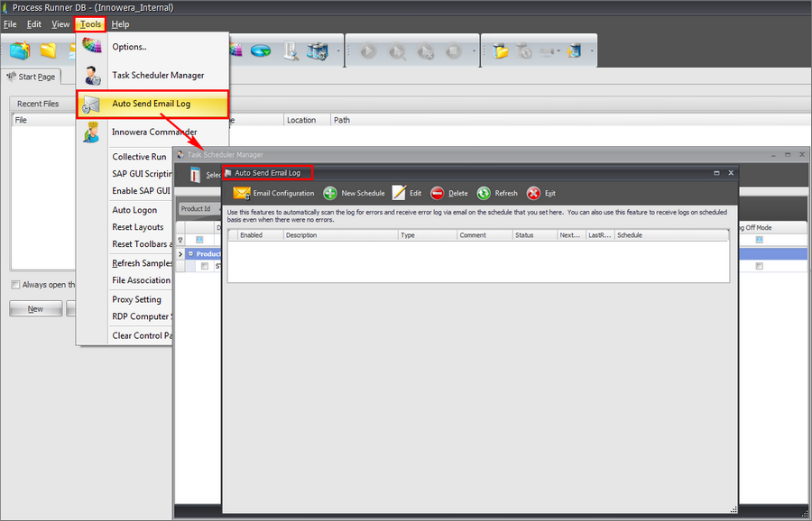Image resolution: width=812 pixels, height=521 pixels.
Task: Click the Log Off Mode filter cell icon
Action: [759, 240]
